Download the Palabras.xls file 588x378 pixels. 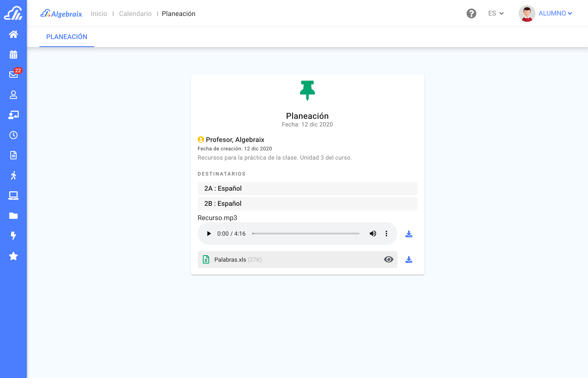pos(409,259)
